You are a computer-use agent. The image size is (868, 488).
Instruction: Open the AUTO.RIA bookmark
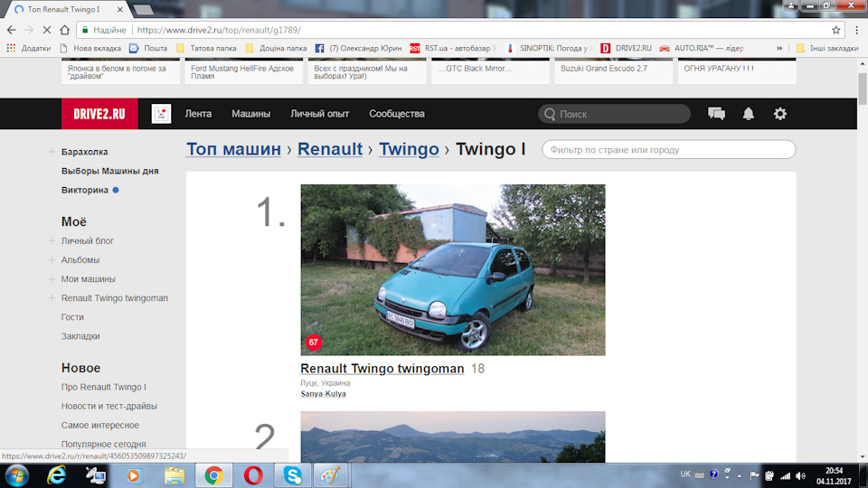[702, 48]
